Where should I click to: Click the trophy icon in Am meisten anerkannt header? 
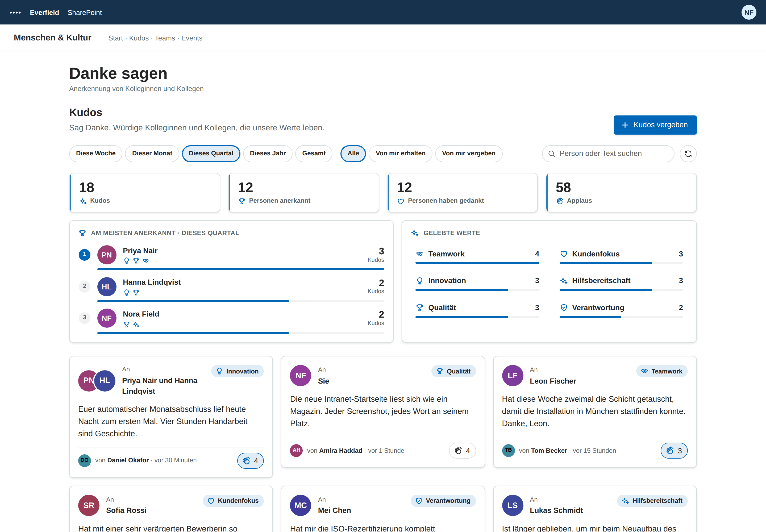[x=82, y=233]
